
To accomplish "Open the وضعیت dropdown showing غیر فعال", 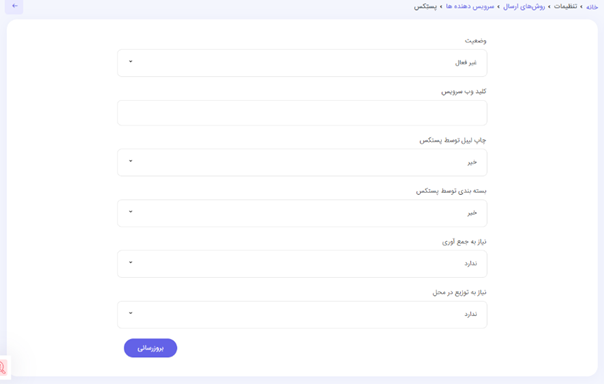I will 302,63.
